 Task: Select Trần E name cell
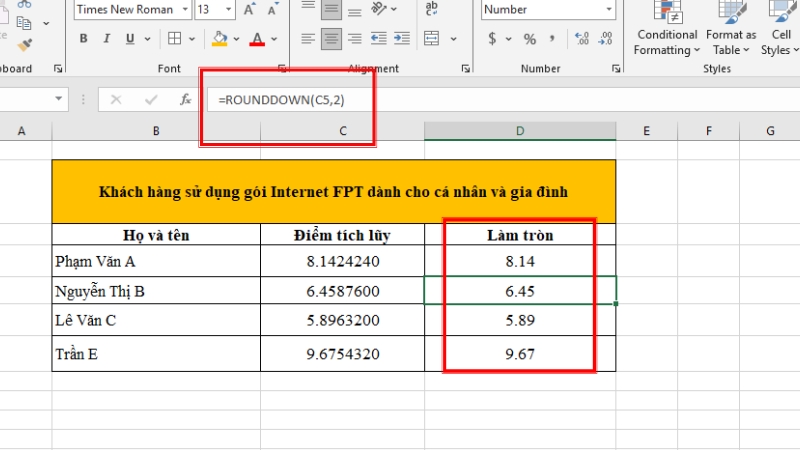click(156, 354)
